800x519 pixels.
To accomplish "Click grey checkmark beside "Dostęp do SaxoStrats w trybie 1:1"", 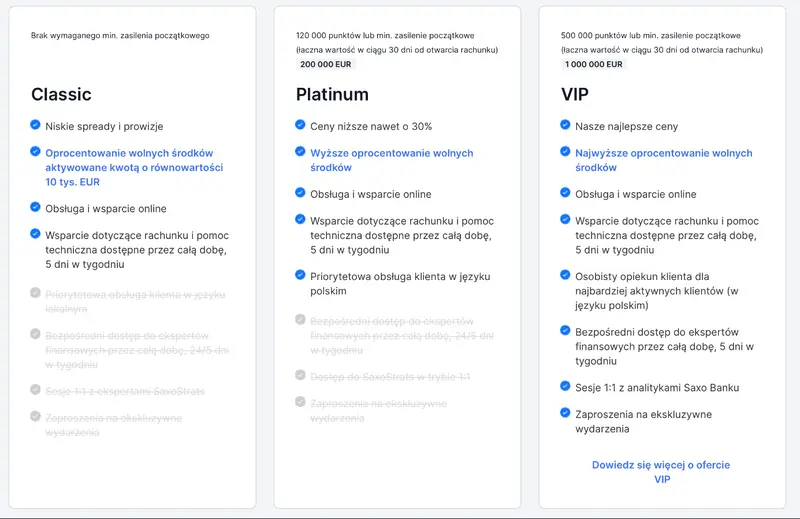I will pos(301,375).
